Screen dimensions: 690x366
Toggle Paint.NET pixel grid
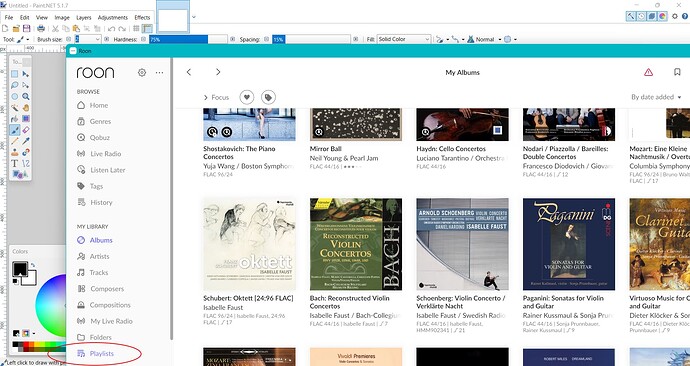pyautogui.click(x=136, y=29)
